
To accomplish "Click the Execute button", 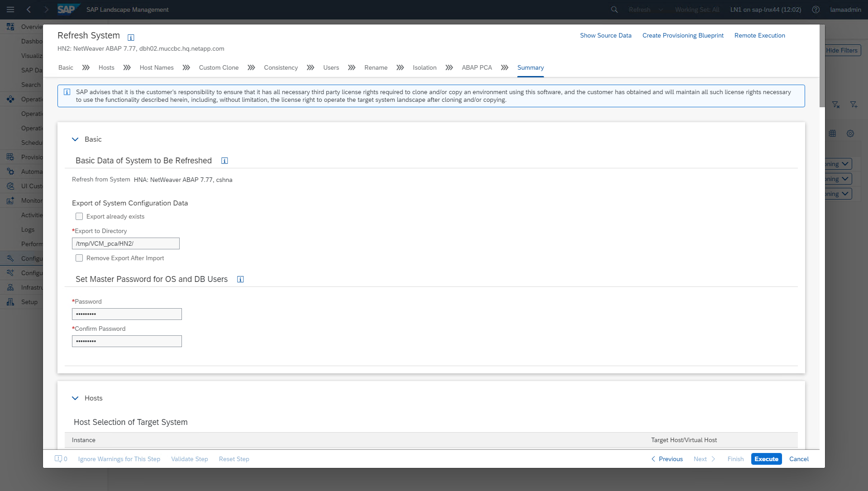I will pos(766,459).
